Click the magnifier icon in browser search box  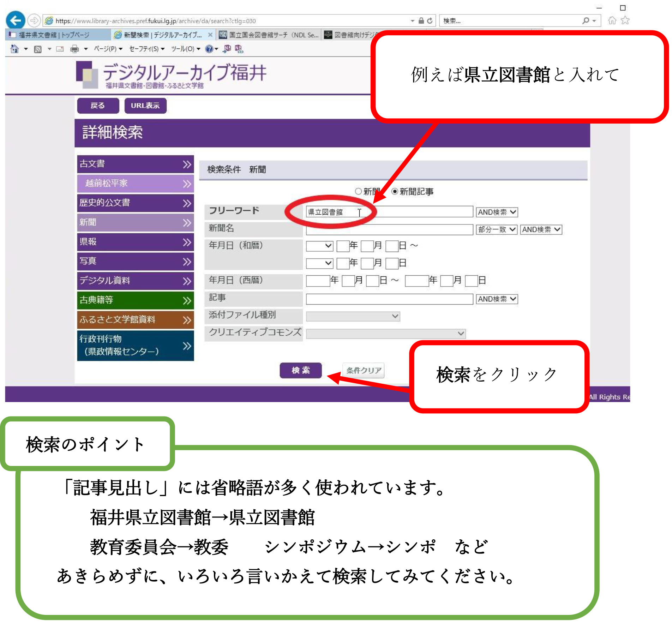(586, 20)
